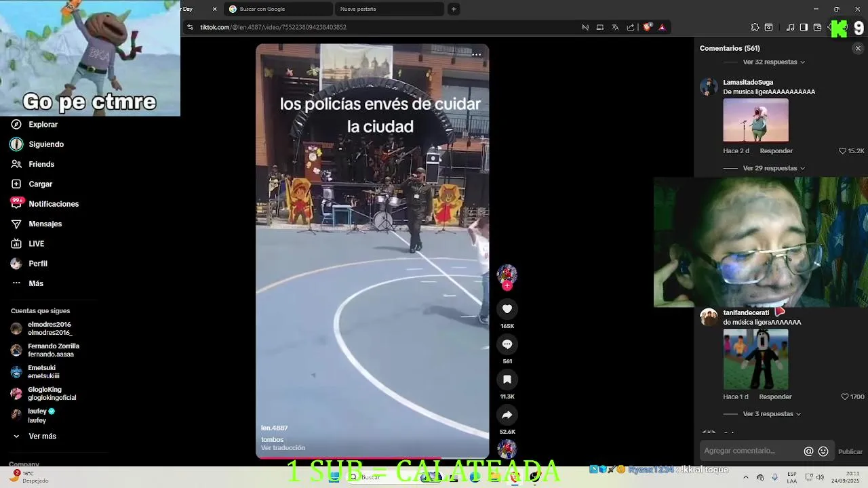This screenshot has height=488, width=868.
Task: Open the Siguiendo feed
Action: 37,144
